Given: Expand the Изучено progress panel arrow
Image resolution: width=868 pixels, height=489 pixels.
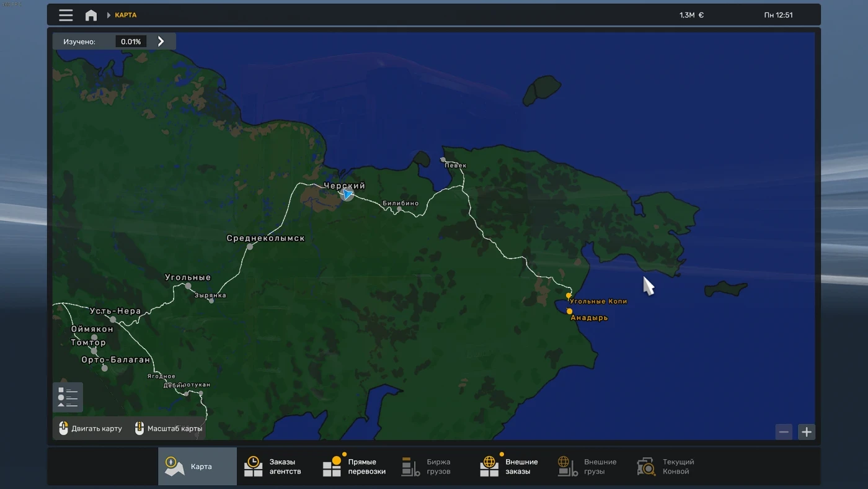Looking at the screenshot, I should (x=162, y=41).
